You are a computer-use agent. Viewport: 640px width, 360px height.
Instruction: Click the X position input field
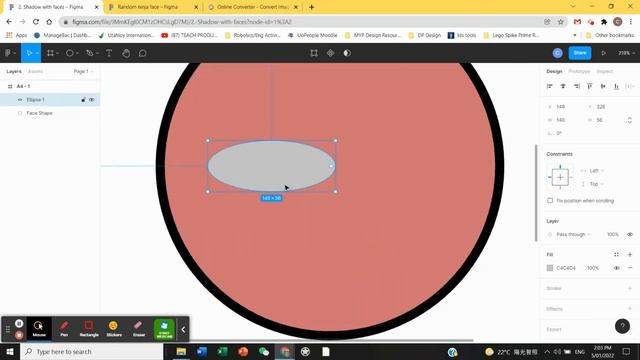coord(565,107)
